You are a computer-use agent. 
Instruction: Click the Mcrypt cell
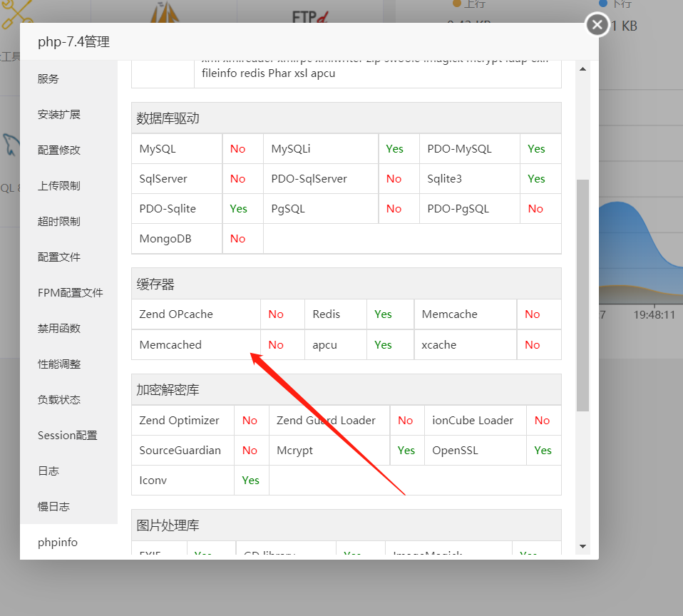point(329,451)
